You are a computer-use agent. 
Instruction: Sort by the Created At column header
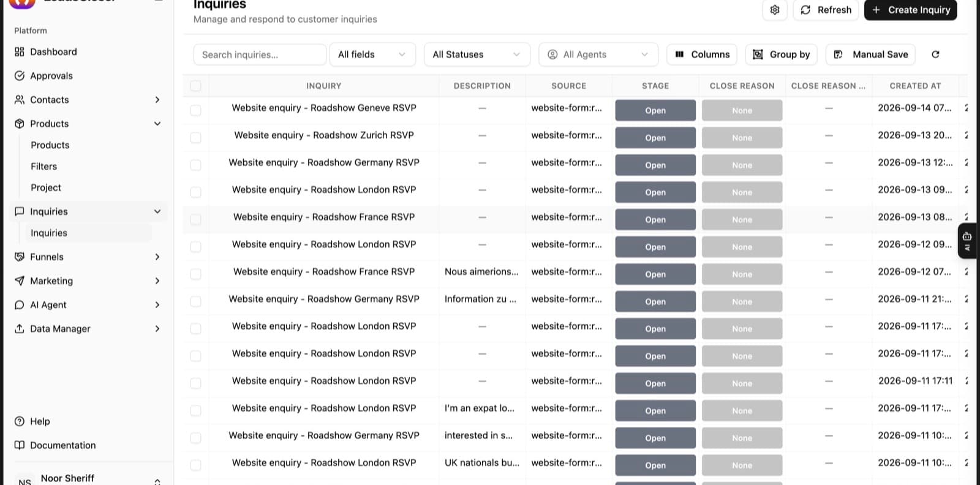915,86
